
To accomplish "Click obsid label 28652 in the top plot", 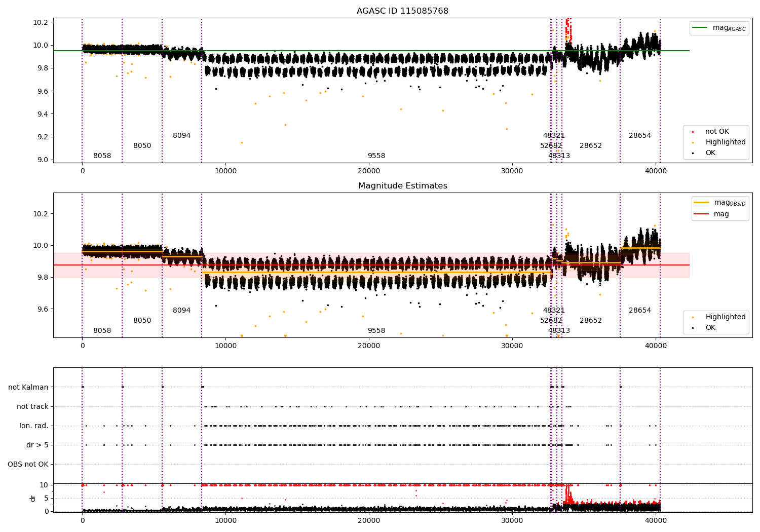I will click(x=591, y=146).
